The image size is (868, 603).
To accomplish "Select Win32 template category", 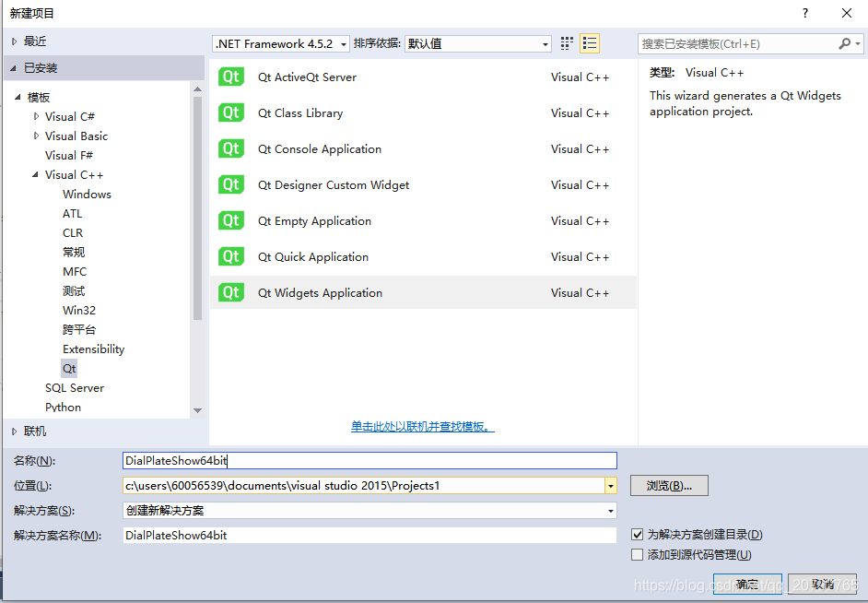I will tap(79, 311).
